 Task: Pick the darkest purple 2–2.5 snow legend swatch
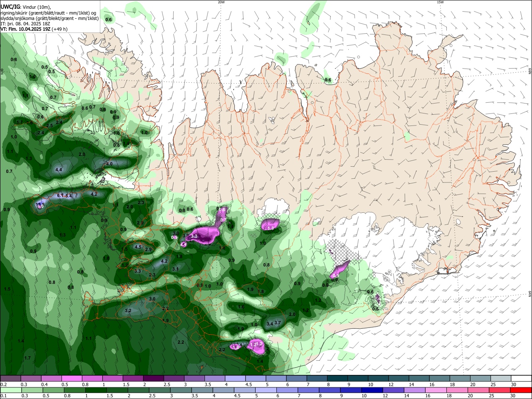(x=153, y=379)
